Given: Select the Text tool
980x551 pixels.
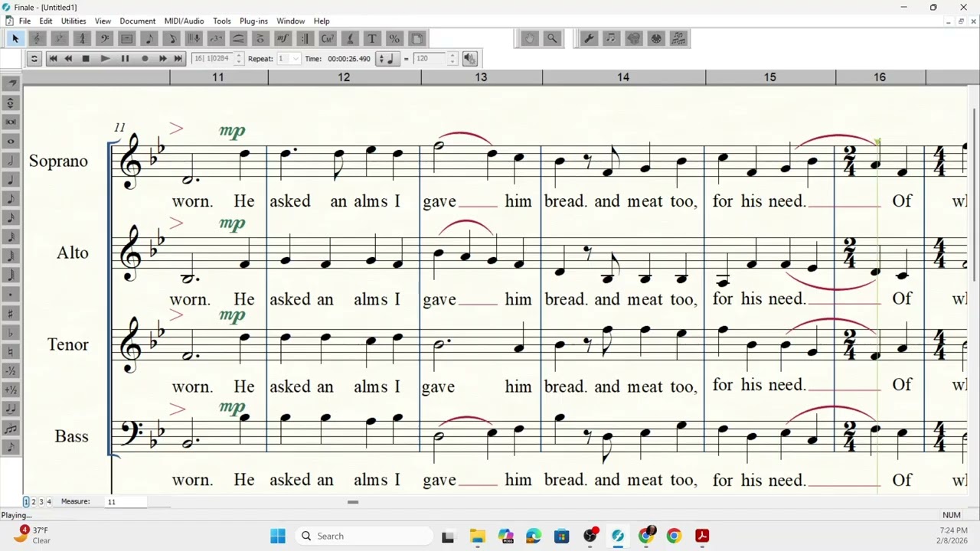Looking at the screenshot, I should 372,38.
